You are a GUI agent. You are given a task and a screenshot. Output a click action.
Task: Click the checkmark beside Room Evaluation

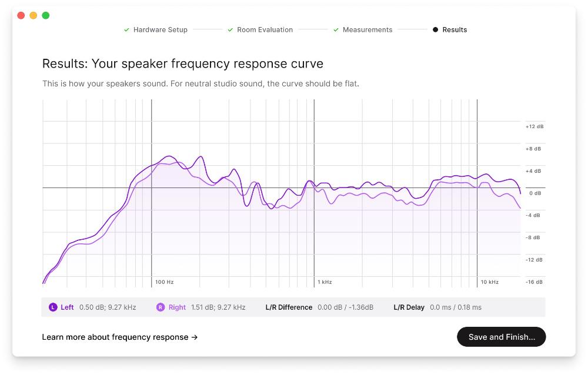[x=230, y=30]
